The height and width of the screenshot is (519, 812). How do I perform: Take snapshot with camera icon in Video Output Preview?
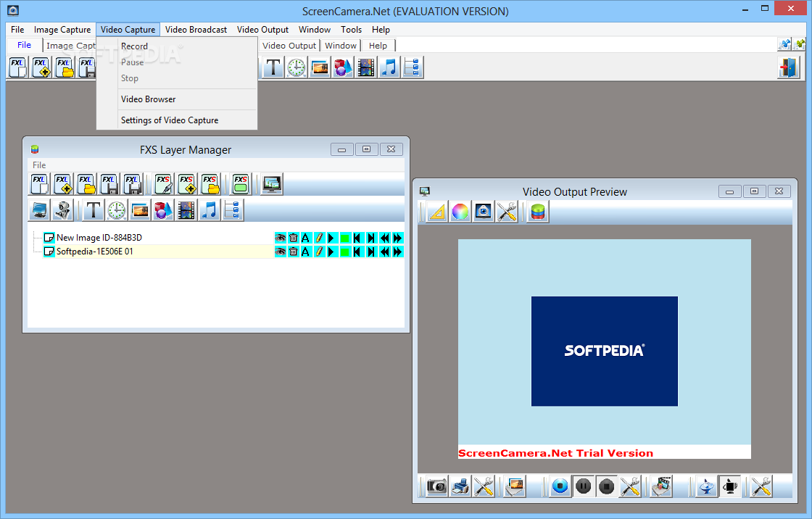point(437,486)
